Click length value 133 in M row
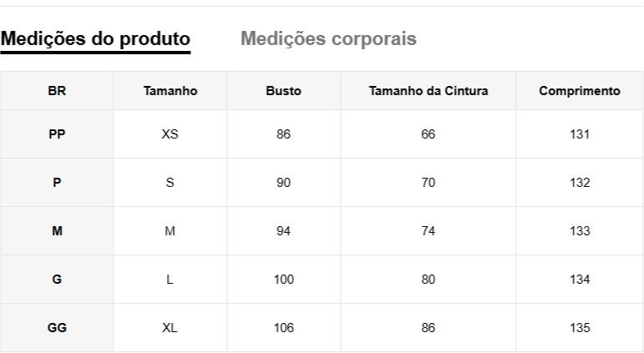644x353 pixels. (x=579, y=231)
